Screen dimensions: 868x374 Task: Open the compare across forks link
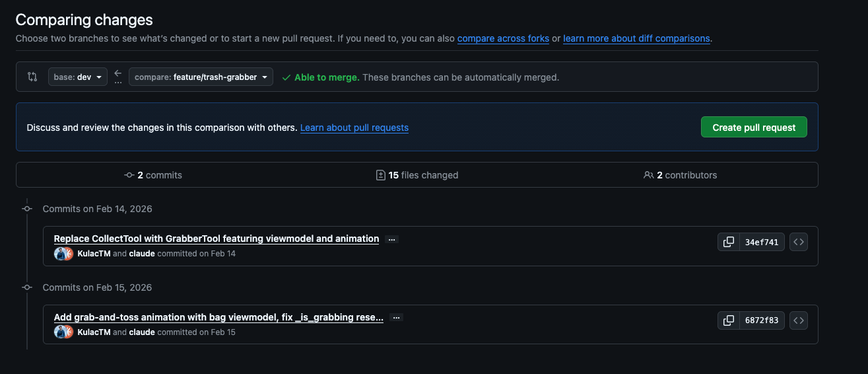click(503, 38)
